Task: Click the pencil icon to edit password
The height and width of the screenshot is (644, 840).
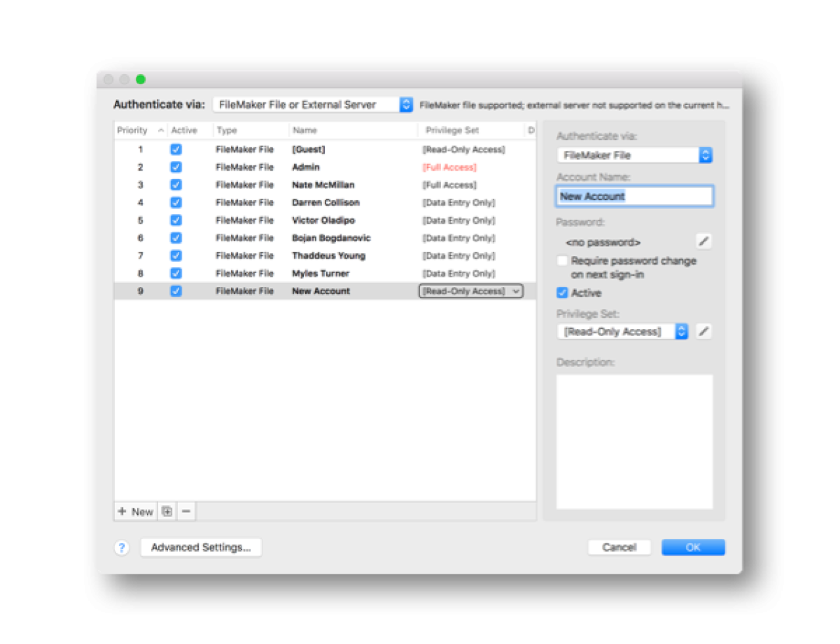Action: coord(703,242)
